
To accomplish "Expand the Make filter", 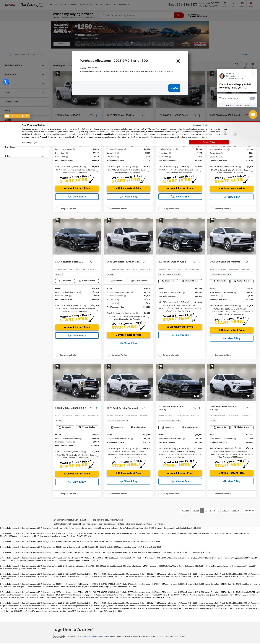I will click(x=24, y=93).
